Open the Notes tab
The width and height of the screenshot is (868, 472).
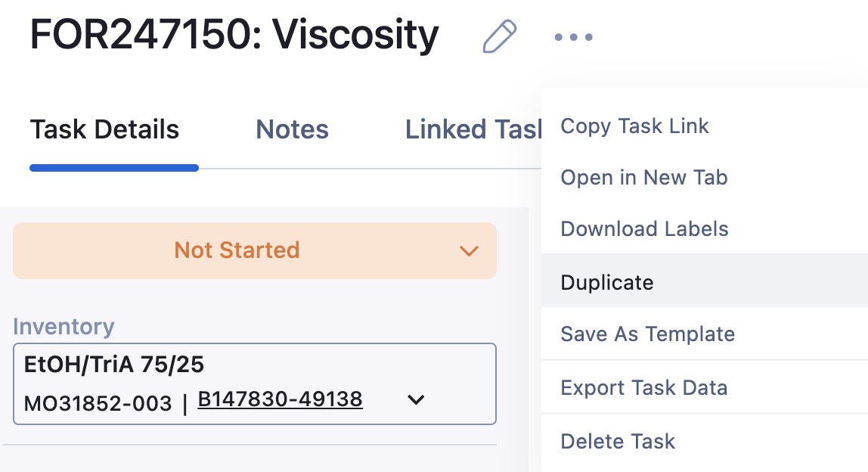292,129
